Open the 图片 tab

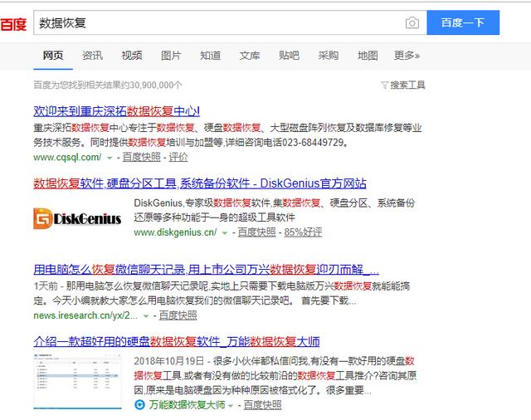[x=171, y=56]
